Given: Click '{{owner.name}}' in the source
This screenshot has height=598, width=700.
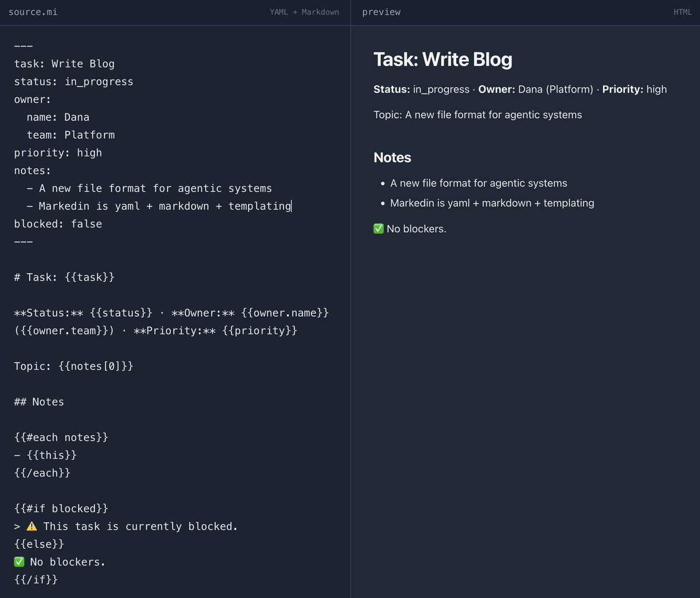Looking at the screenshot, I should (285, 313).
